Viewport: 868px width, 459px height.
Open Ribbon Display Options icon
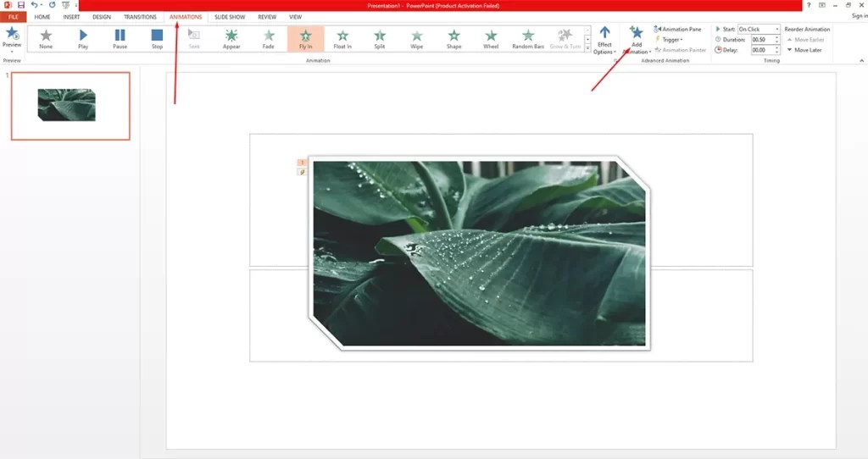click(822, 5)
